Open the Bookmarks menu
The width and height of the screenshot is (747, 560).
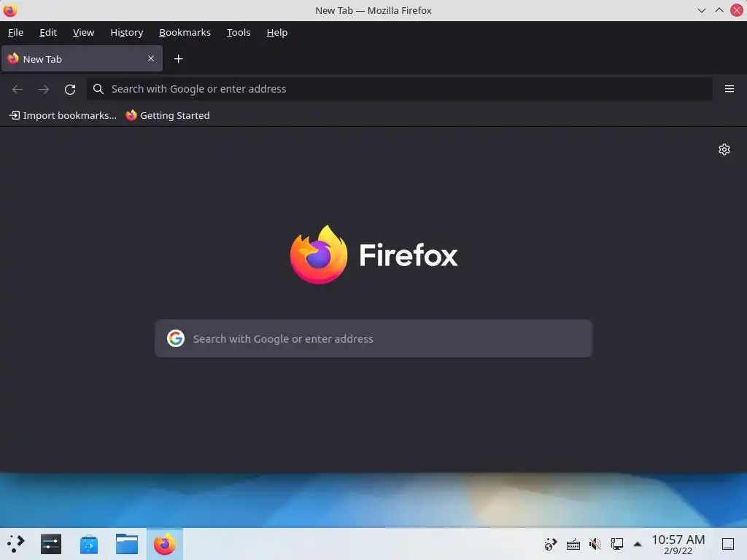tap(185, 32)
